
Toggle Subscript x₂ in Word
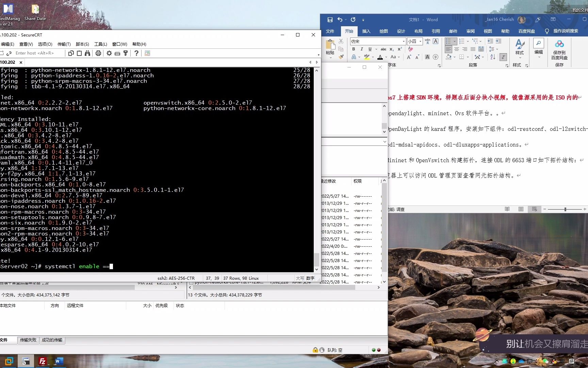[392, 49]
